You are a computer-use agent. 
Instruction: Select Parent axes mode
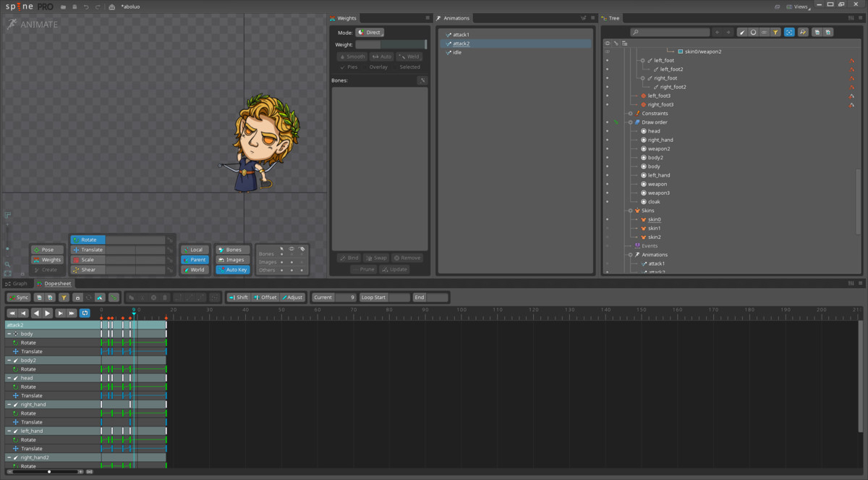195,260
